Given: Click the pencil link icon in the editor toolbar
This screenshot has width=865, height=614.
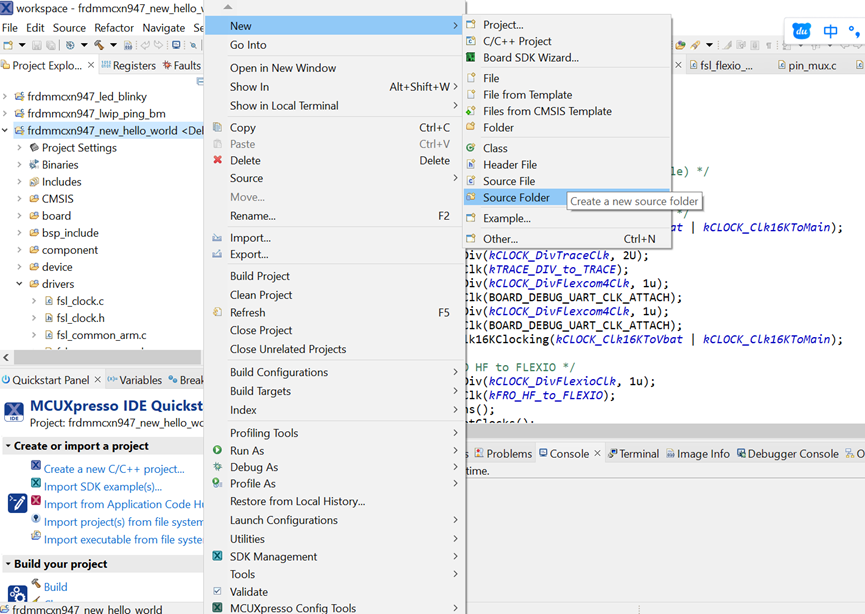Looking at the screenshot, I should (x=694, y=45).
